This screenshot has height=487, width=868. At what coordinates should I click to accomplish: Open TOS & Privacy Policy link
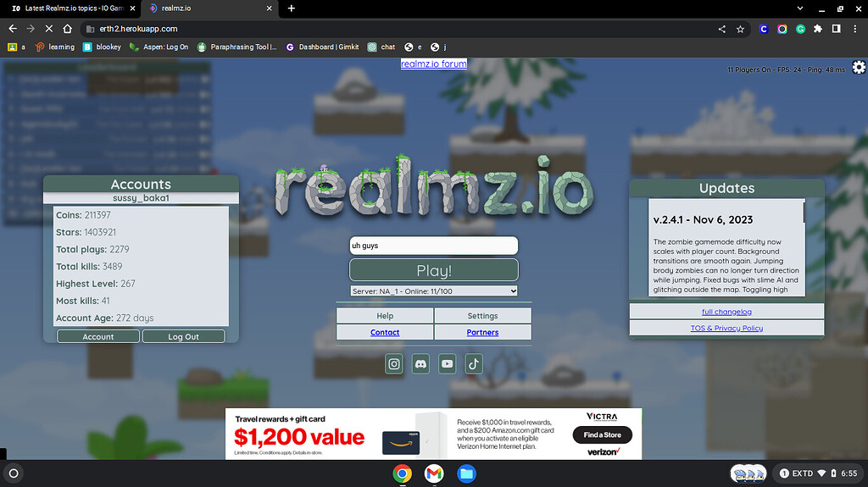click(726, 328)
